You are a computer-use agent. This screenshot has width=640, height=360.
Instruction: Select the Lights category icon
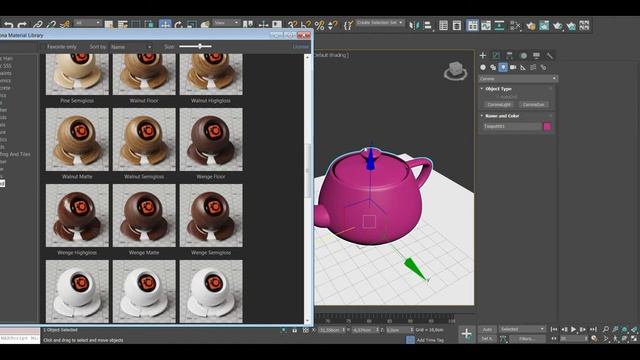503,67
